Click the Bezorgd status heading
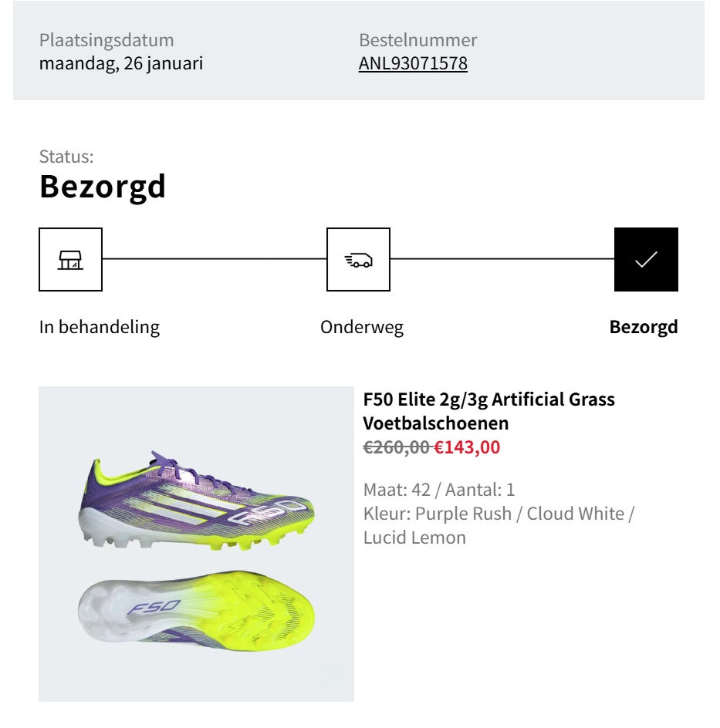720x728 pixels. pos(103,187)
